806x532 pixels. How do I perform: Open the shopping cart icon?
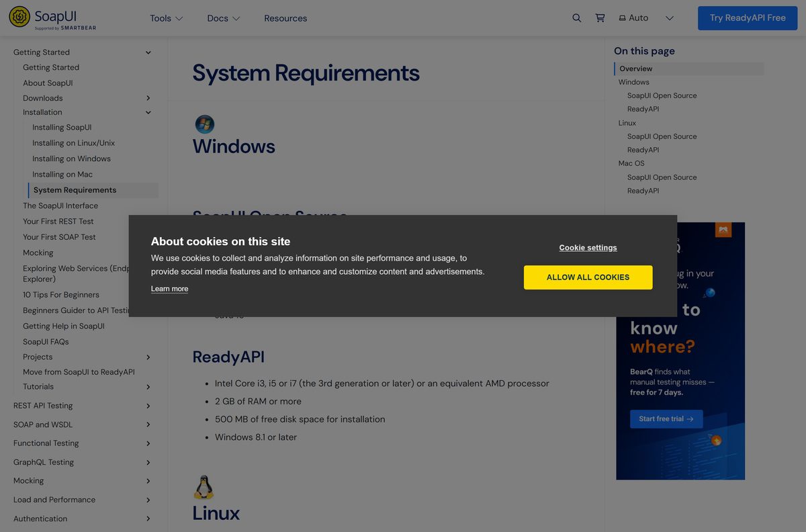(600, 18)
